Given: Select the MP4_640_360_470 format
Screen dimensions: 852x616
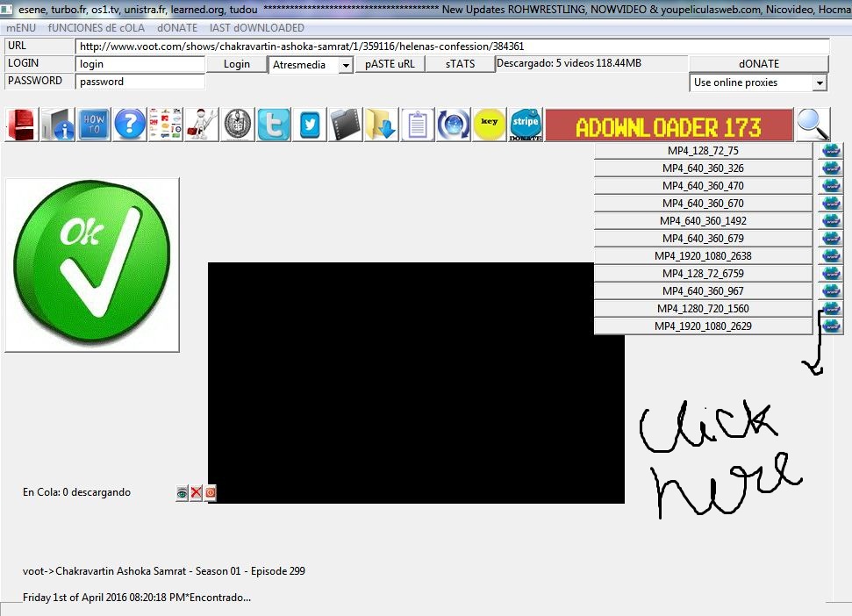Looking at the screenshot, I should pyautogui.click(x=703, y=185).
